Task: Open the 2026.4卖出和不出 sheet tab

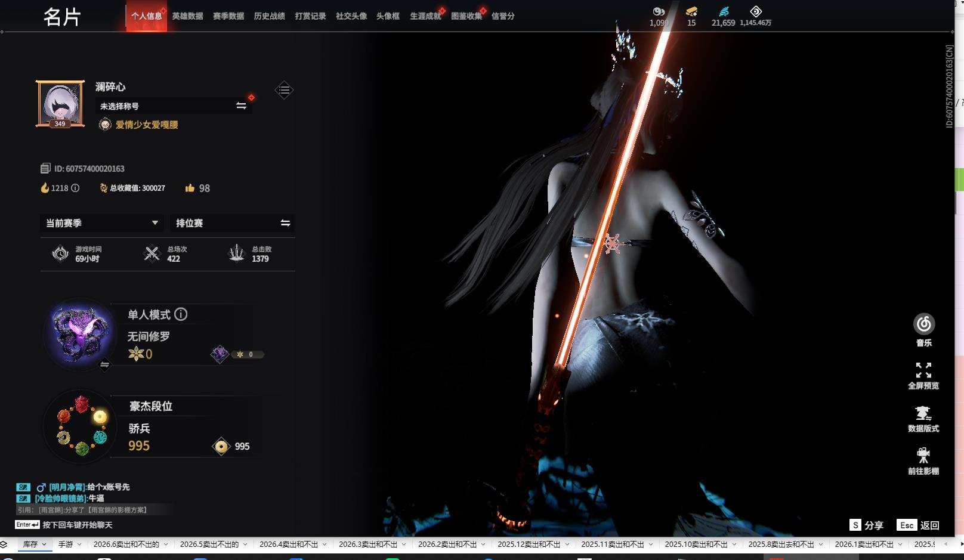Action: [289, 544]
